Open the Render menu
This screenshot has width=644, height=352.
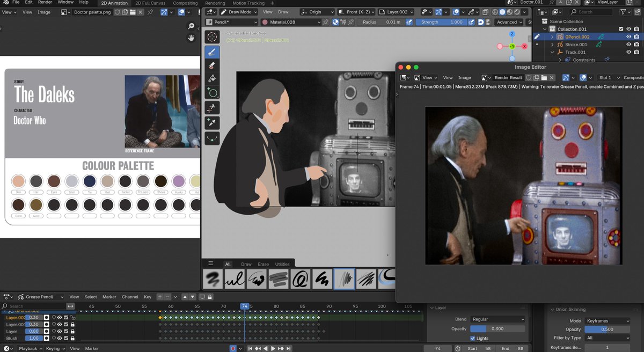click(45, 2)
